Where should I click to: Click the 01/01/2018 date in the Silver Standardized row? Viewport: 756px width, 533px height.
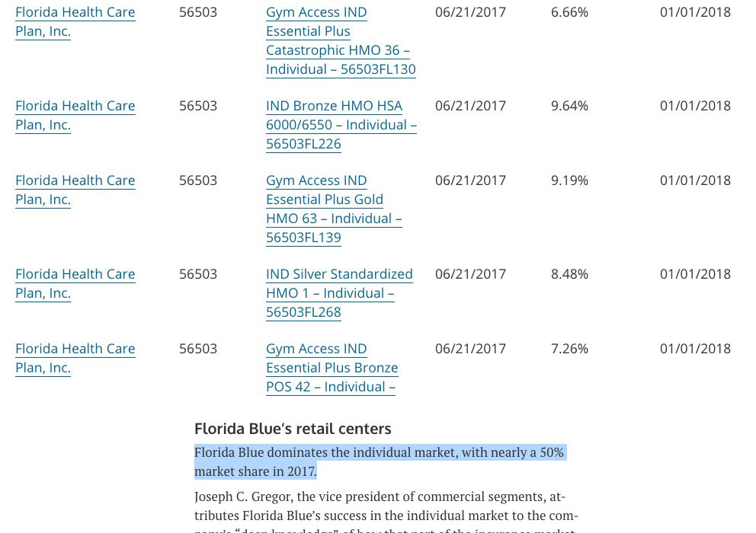tap(695, 273)
